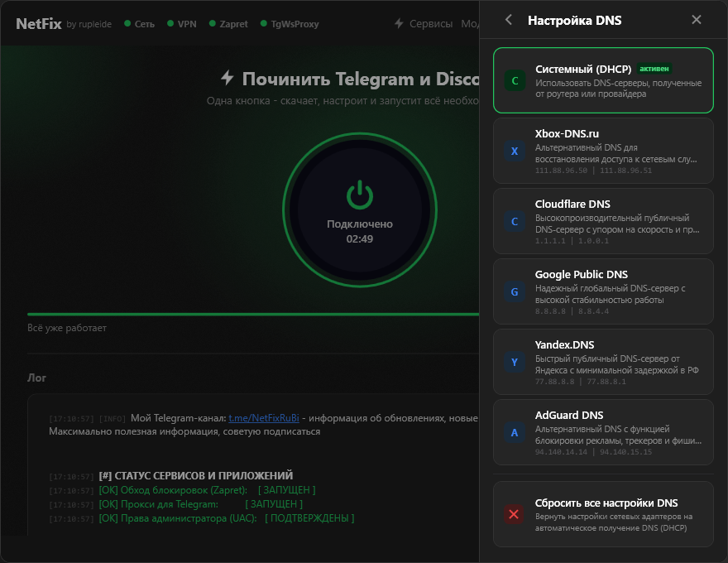Click the green dot next to Сеть
728x563 pixels.
tap(127, 23)
